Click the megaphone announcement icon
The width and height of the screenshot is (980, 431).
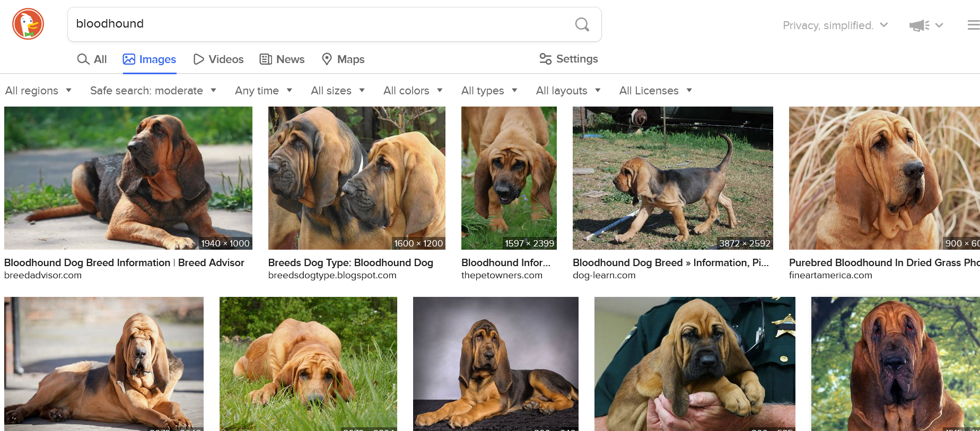point(919,25)
